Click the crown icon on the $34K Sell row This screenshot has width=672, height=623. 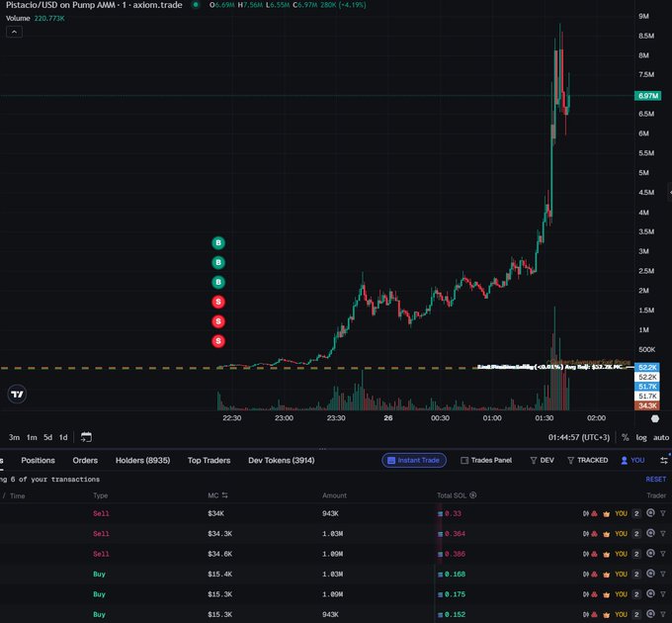[x=606, y=513]
